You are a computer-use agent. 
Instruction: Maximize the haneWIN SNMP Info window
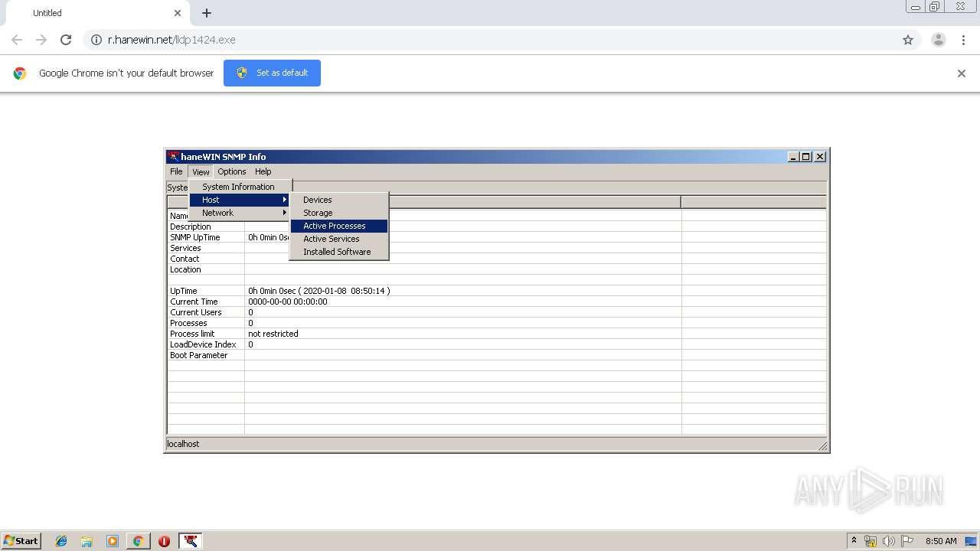click(805, 156)
